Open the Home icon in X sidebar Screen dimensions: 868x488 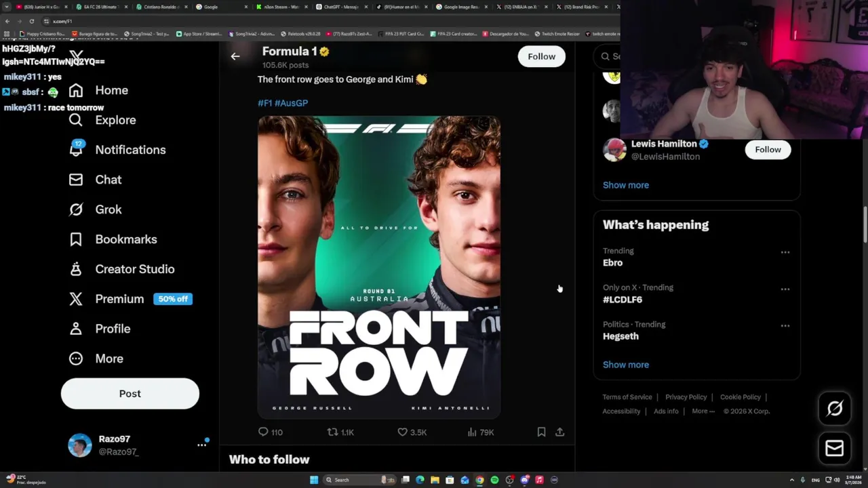[76, 90]
